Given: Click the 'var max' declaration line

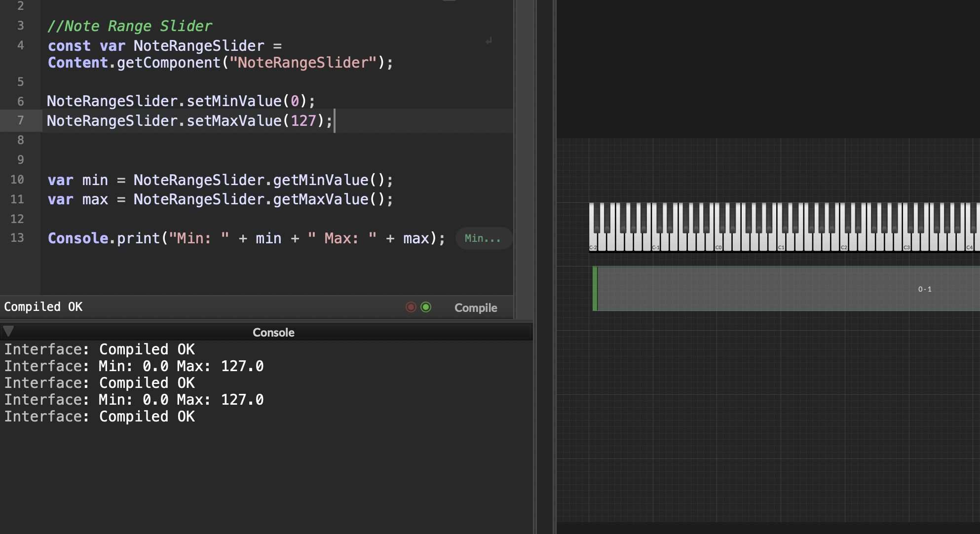Looking at the screenshot, I should point(220,199).
